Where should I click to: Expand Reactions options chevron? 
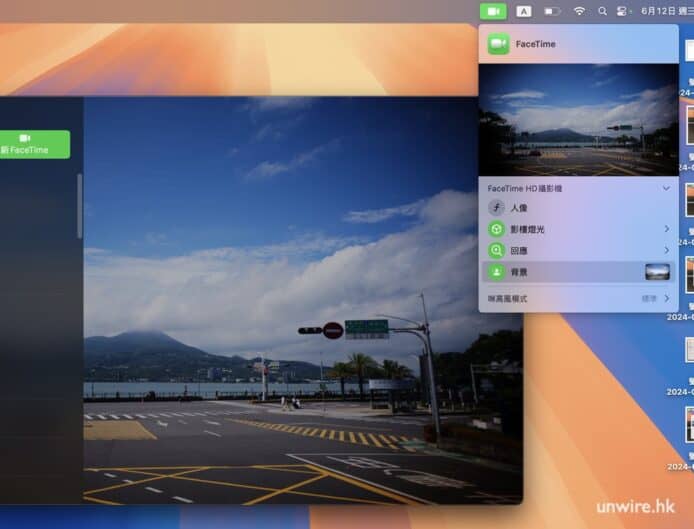pyautogui.click(x=666, y=250)
